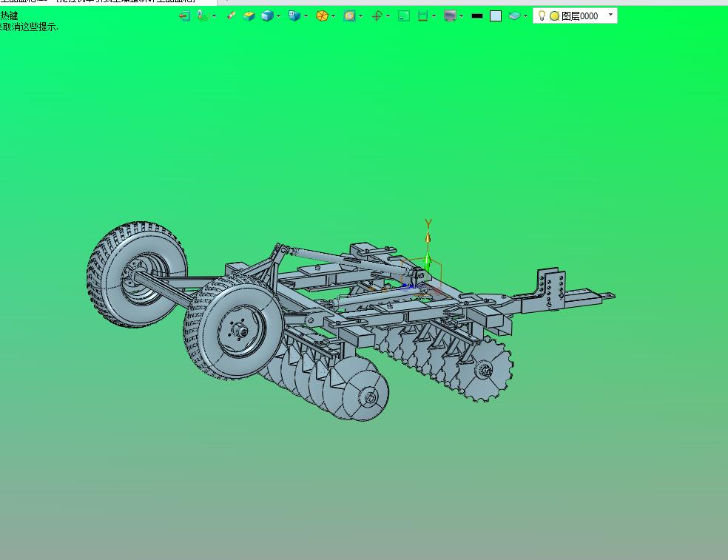Image resolution: width=728 pixels, height=560 pixels.
Task: Expand arrow next to monitor icon
Action: click(x=462, y=16)
